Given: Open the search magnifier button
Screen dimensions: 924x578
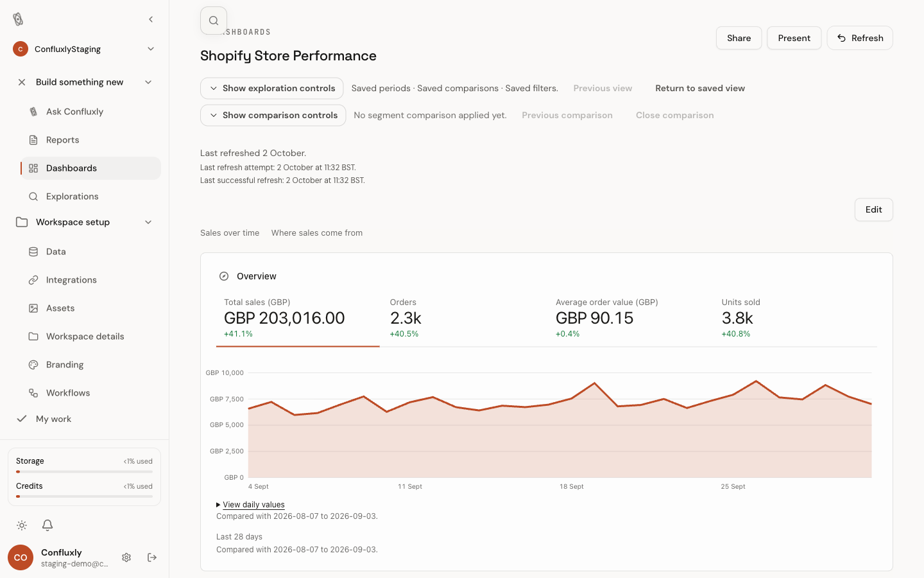Looking at the screenshot, I should click(214, 21).
